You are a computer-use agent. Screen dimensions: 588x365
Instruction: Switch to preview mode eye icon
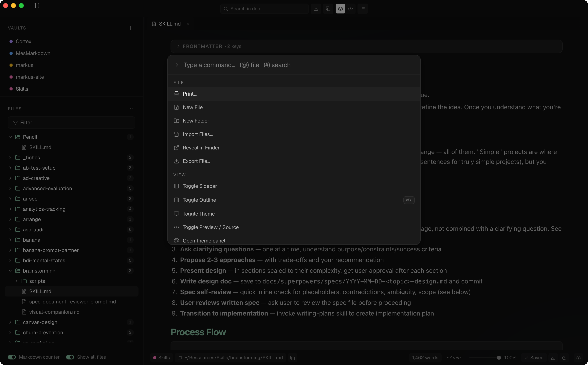340,9
